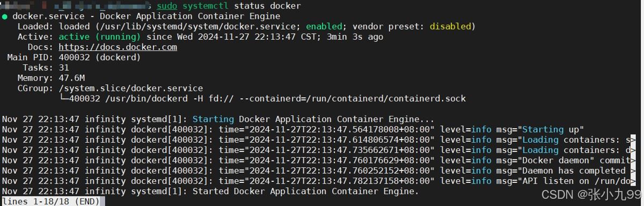The image size is (644, 206).
Task: Select the green 'enabled' state word
Action: click(324, 27)
